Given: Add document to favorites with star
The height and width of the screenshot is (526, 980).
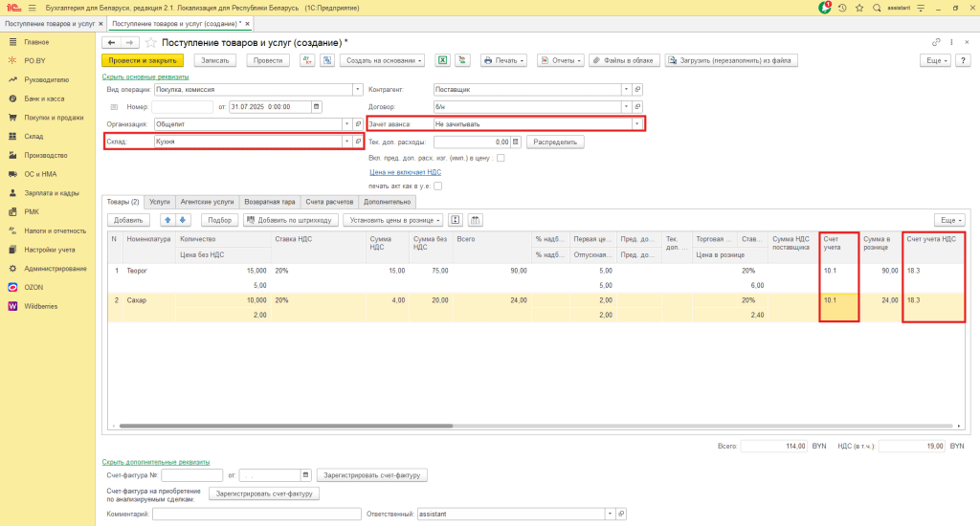Looking at the screenshot, I should coord(150,42).
